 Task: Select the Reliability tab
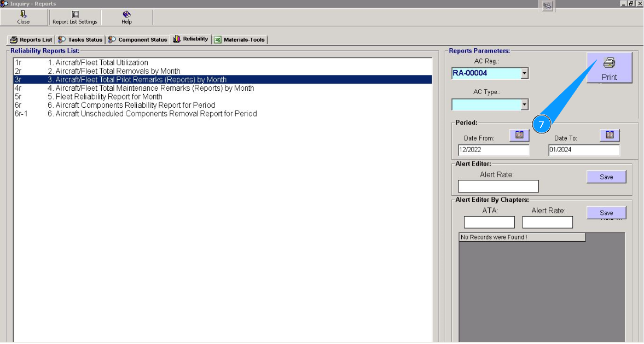pyautogui.click(x=190, y=39)
